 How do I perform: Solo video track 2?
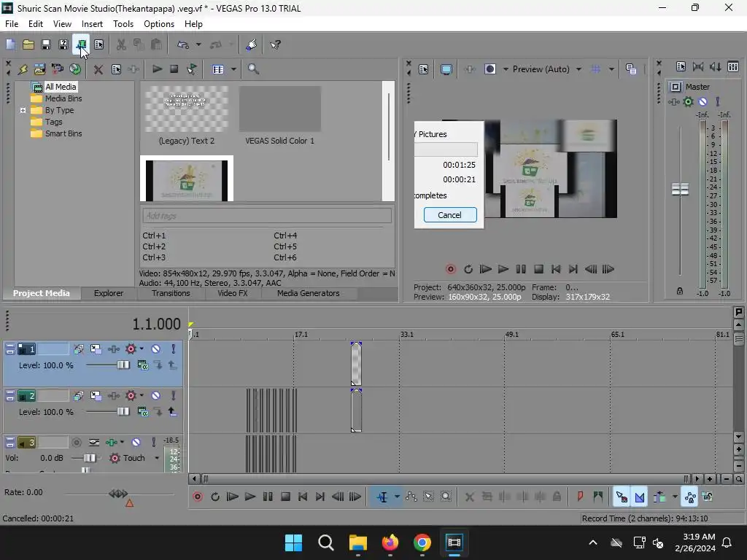click(174, 396)
